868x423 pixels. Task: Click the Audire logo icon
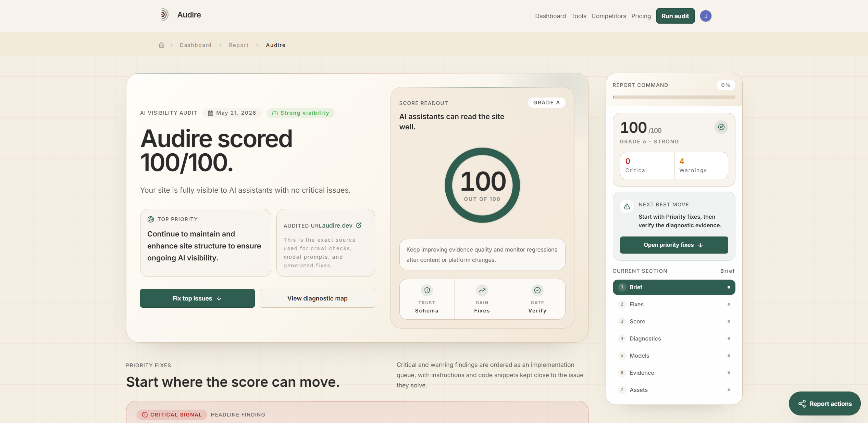(164, 15)
